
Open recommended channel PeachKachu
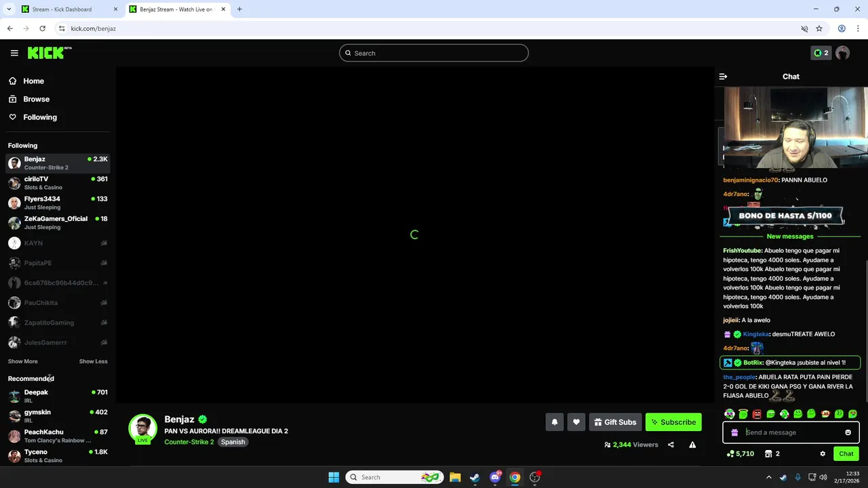[58, 436]
